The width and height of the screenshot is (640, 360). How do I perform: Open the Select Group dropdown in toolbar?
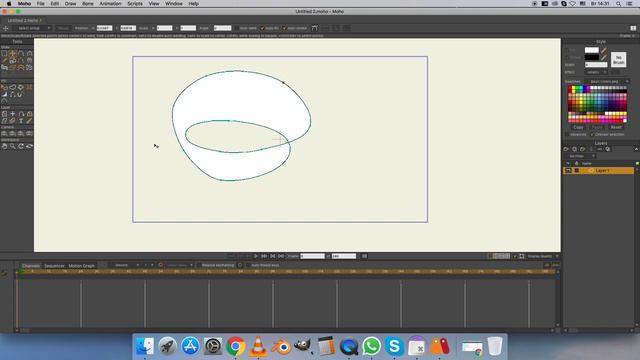coord(33,28)
